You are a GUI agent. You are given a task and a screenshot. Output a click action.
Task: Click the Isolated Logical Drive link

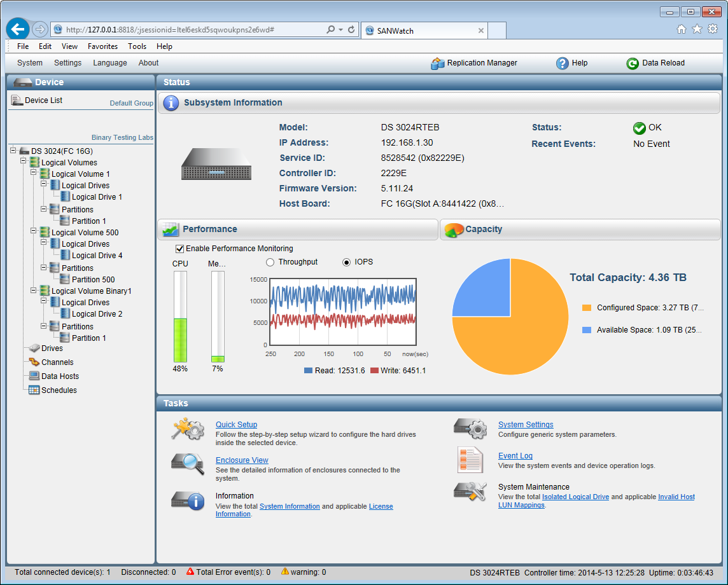[575, 497]
